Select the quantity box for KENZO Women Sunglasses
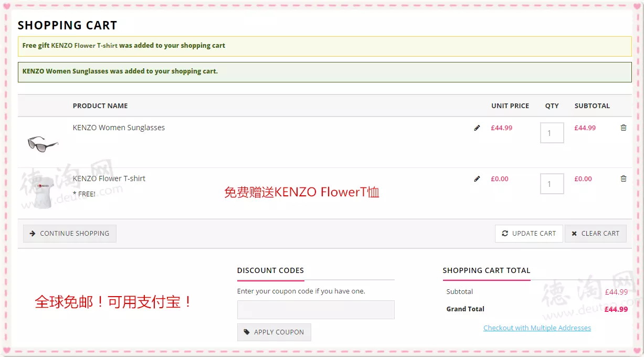The height and width of the screenshot is (357, 644). 552,133
